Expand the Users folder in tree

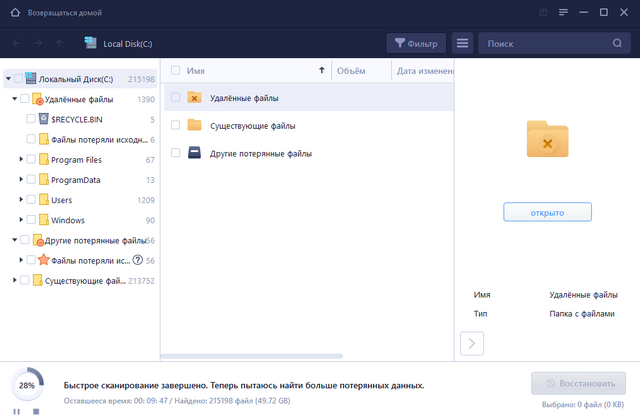click(x=21, y=200)
